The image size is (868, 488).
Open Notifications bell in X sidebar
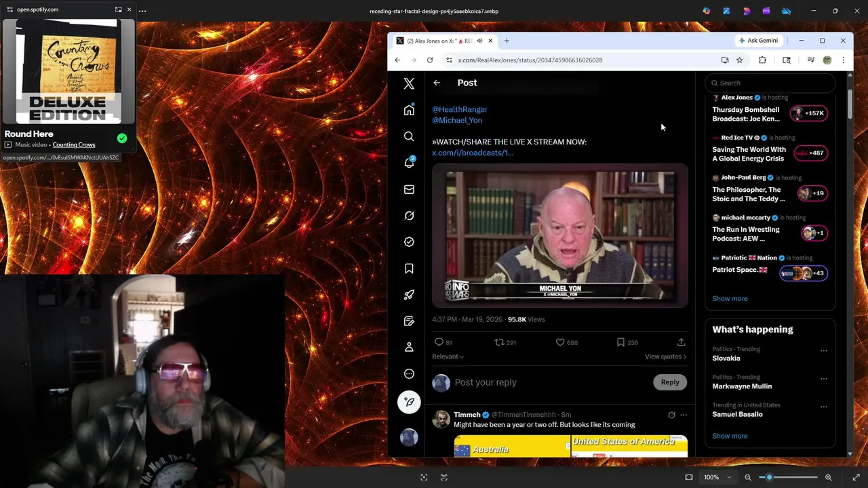pos(409,163)
